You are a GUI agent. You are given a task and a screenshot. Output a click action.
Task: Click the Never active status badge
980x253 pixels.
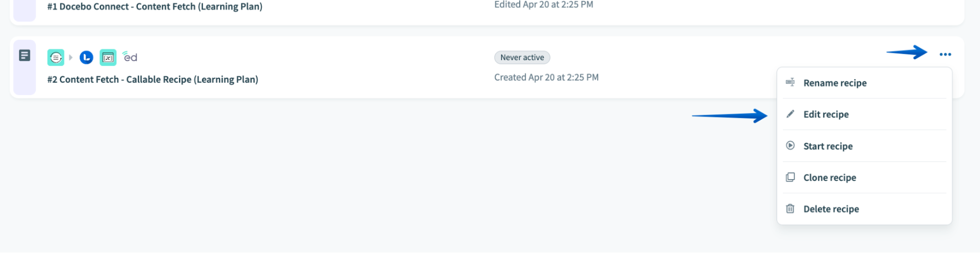coord(522,57)
